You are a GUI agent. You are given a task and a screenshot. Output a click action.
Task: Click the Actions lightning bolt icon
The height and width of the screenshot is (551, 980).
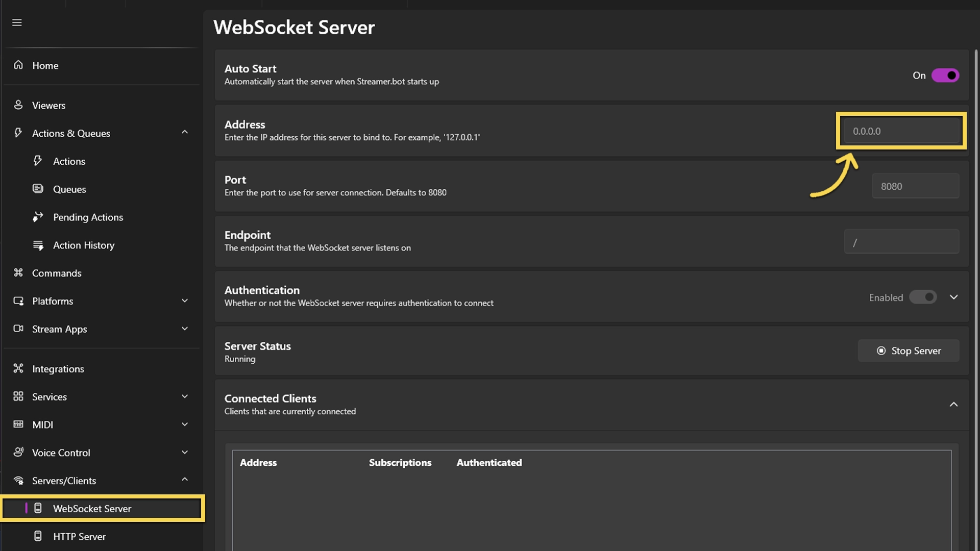[x=38, y=161]
